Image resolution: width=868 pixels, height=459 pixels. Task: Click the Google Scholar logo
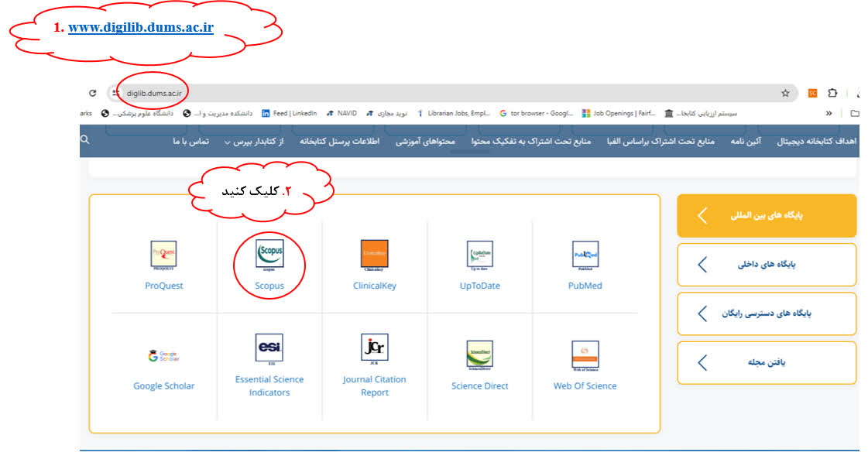[163, 356]
